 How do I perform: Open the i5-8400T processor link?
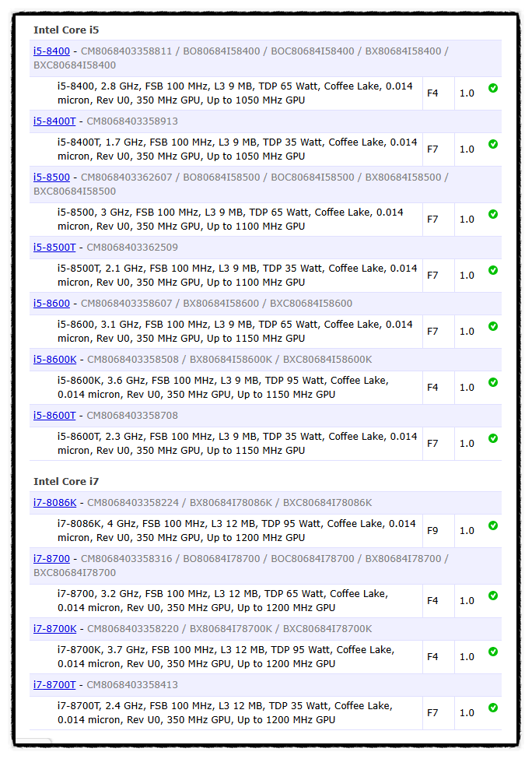[54, 121]
